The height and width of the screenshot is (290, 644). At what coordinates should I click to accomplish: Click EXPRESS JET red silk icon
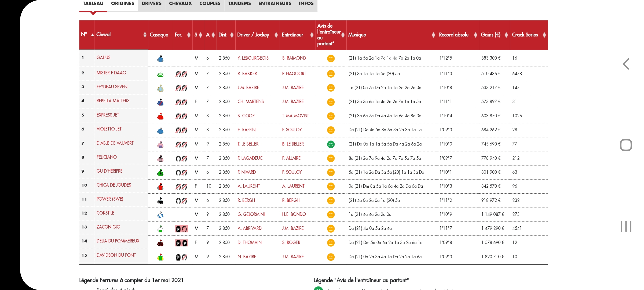[160, 116]
